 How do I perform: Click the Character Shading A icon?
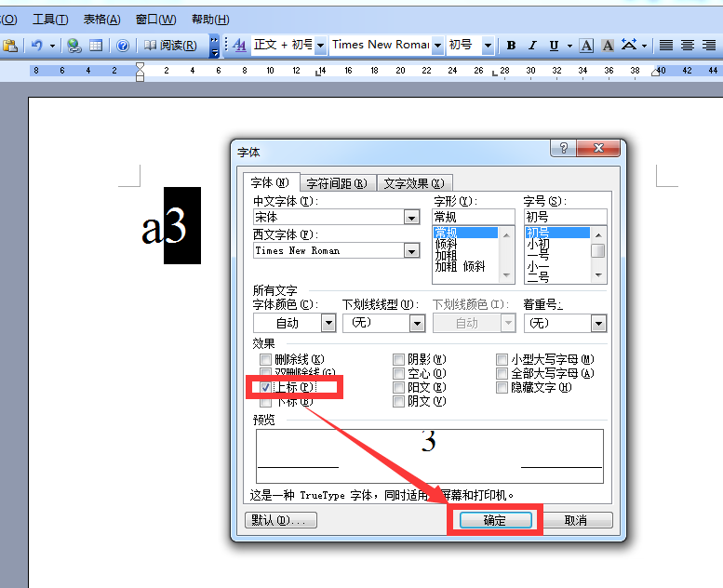click(608, 46)
